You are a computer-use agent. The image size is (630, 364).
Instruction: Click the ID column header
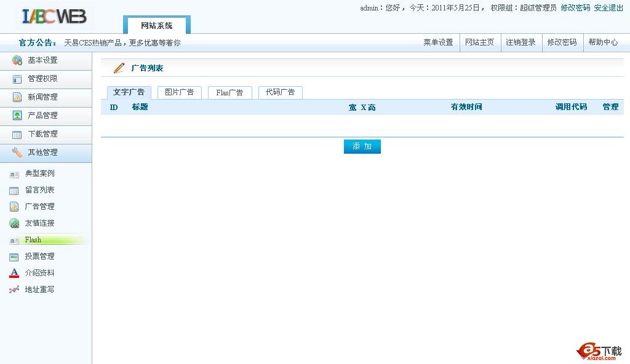[x=114, y=107]
